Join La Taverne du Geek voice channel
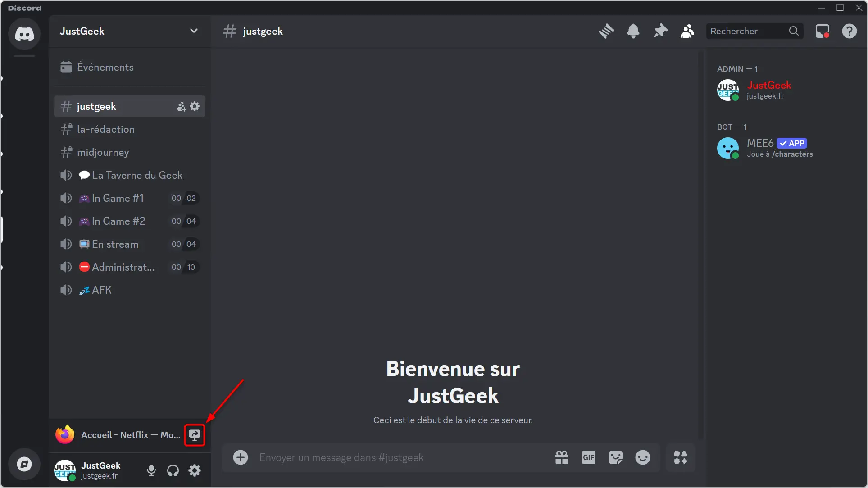Screen dimensions: 868x488 pos(130,175)
